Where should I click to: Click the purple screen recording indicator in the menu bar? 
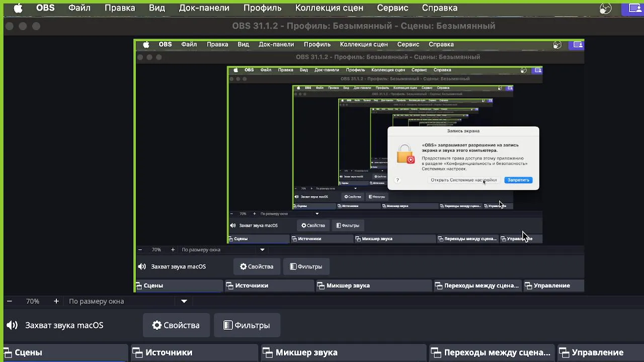point(633,8)
